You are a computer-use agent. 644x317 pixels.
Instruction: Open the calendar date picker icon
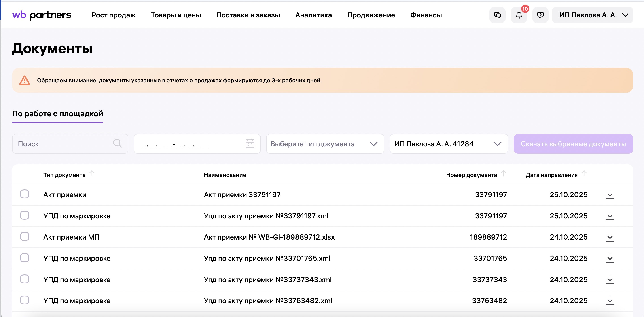[250, 144]
